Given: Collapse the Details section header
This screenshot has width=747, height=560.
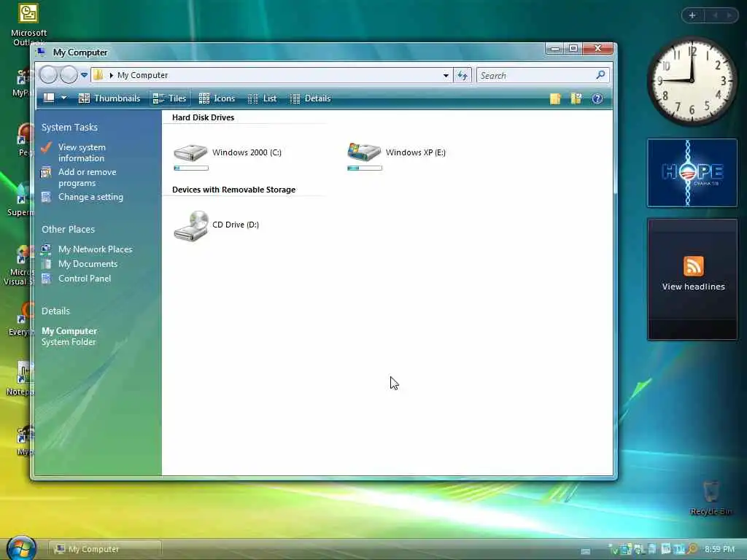Looking at the screenshot, I should tap(55, 311).
